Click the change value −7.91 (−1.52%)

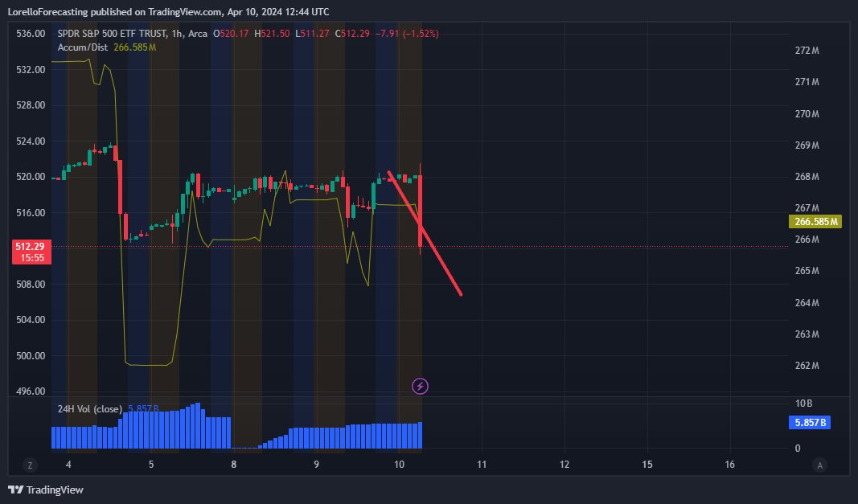(x=407, y=34)
